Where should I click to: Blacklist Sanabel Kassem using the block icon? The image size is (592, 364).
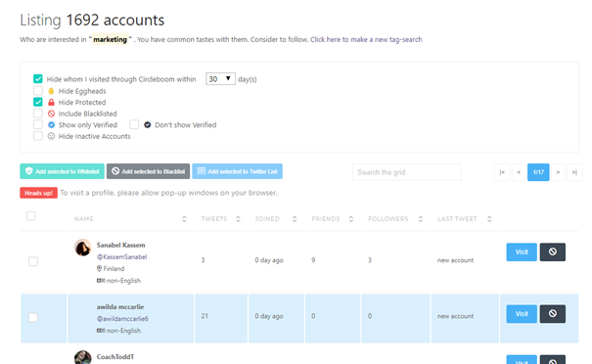[x=552, y=251]
